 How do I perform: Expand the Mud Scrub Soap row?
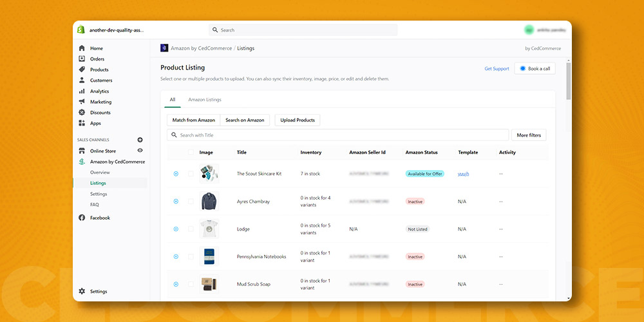click(x=176, y=284)
